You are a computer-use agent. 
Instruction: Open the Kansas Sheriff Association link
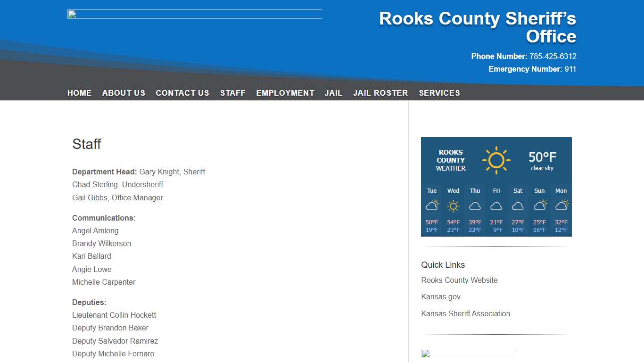click(465, 313)
